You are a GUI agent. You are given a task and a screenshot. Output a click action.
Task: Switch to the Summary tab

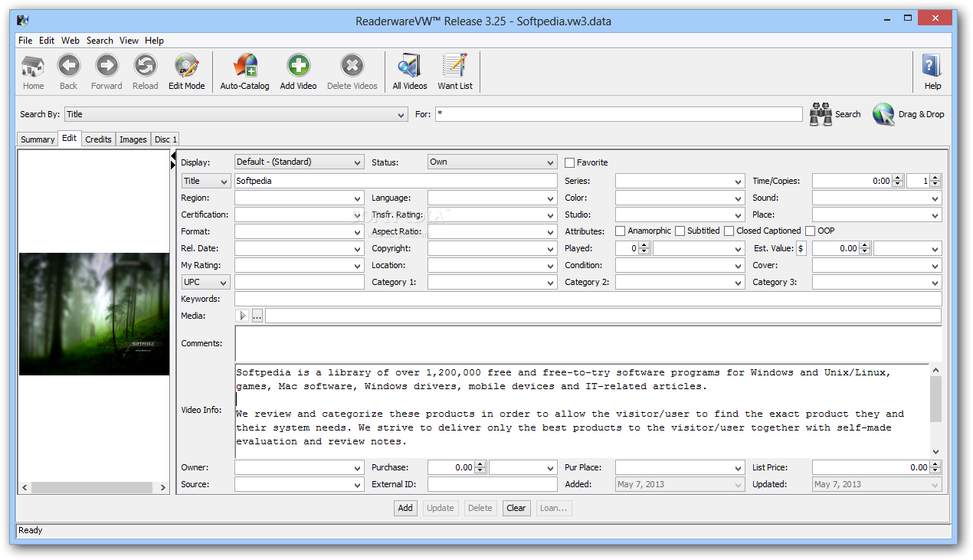(38, 139)
